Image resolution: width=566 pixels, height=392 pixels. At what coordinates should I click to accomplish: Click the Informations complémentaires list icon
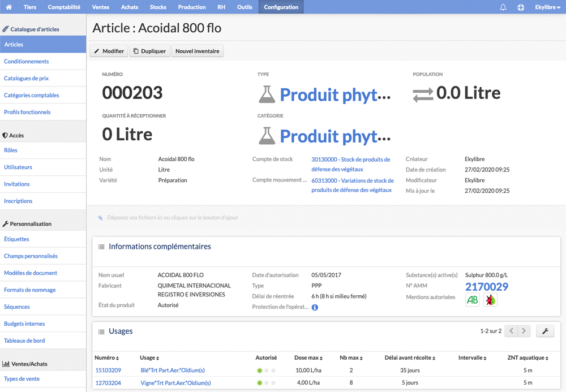click(101, 247)
